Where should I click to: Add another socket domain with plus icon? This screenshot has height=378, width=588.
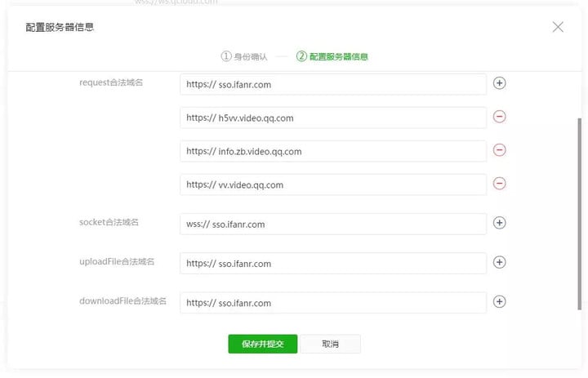pyautogui.click(x=499, y=223)
